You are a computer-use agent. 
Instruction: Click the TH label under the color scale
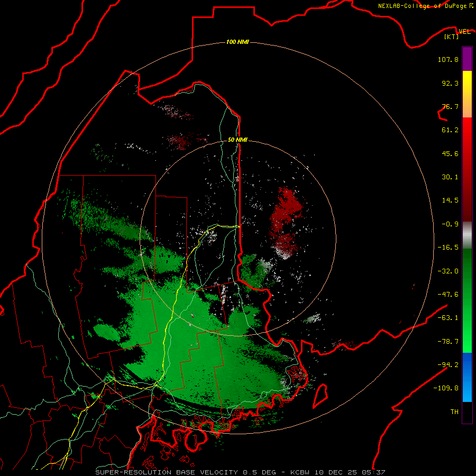pyautogui.click(x=454, y=412)
